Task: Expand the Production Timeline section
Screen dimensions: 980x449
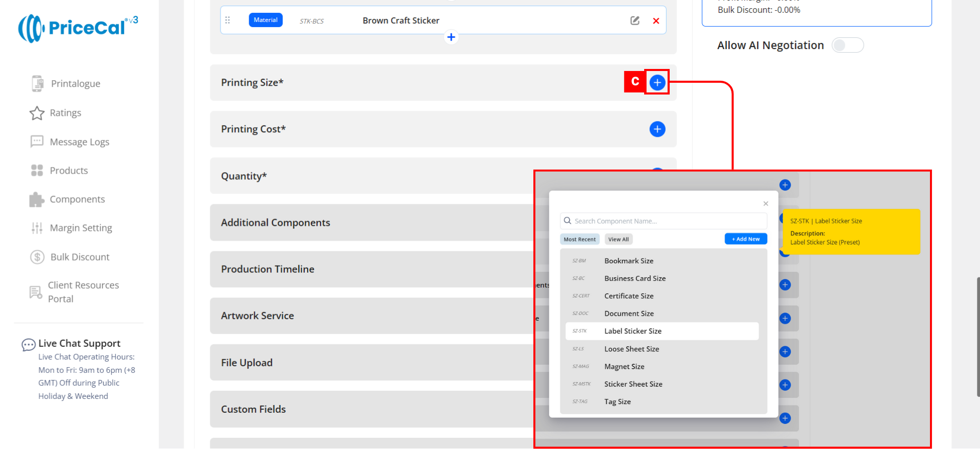Action: point(267,269)
